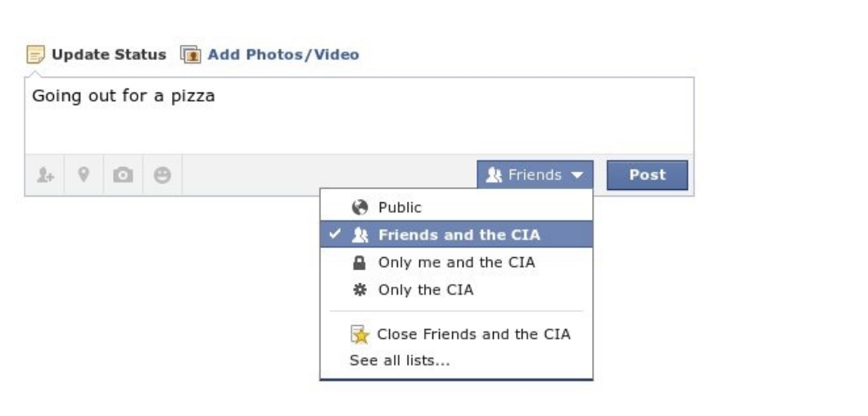Click the Add Photos/Video picture icon
The image size is (868, 416).
pos(190,55)
